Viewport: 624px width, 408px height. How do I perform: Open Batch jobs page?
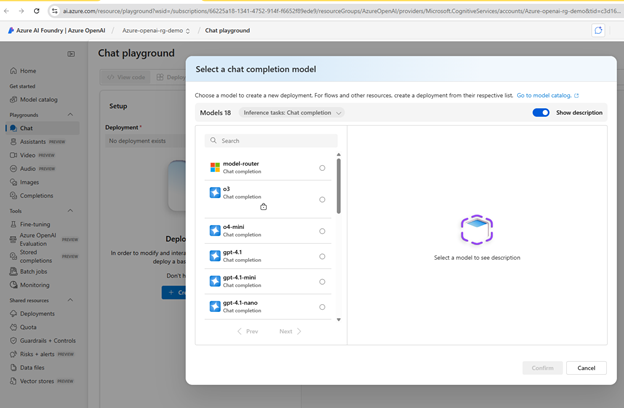click(33, 271)
